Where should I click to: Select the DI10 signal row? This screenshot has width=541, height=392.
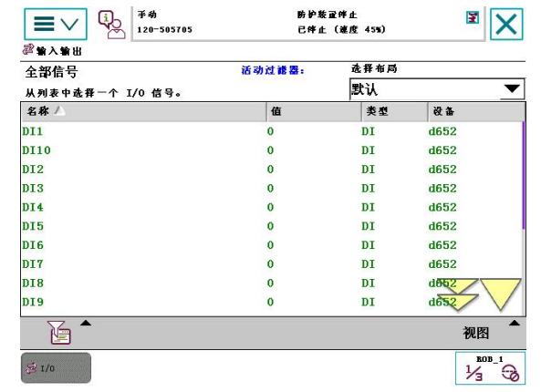coord(271,150)
